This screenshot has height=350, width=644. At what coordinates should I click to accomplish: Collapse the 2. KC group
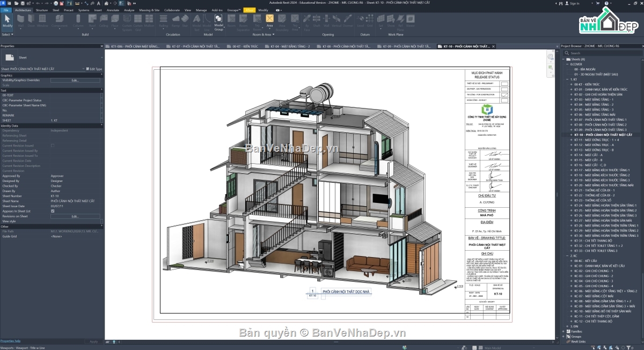click(x=568, y=256)
